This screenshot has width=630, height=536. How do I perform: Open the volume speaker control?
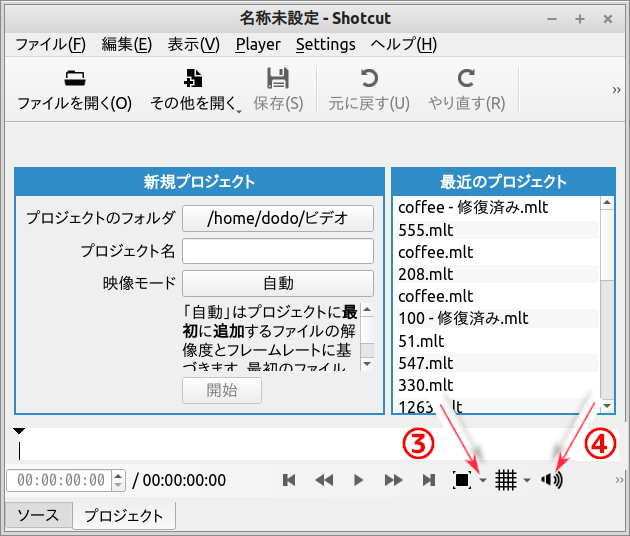[x=551, y=480]
